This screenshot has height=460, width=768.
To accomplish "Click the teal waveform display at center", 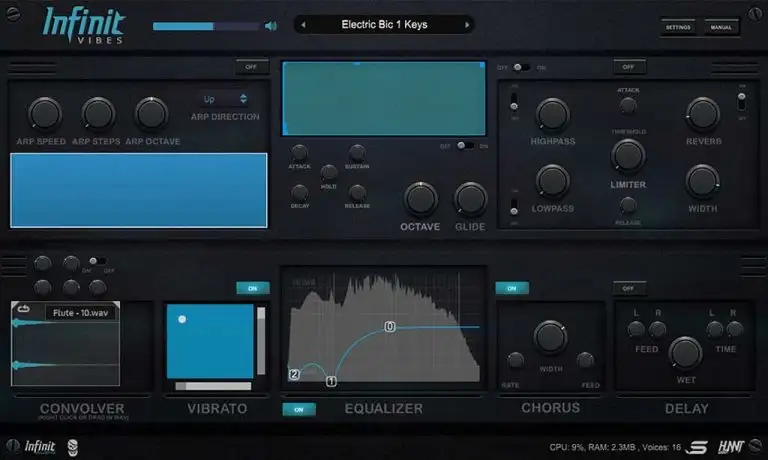I will pos(384,98).
